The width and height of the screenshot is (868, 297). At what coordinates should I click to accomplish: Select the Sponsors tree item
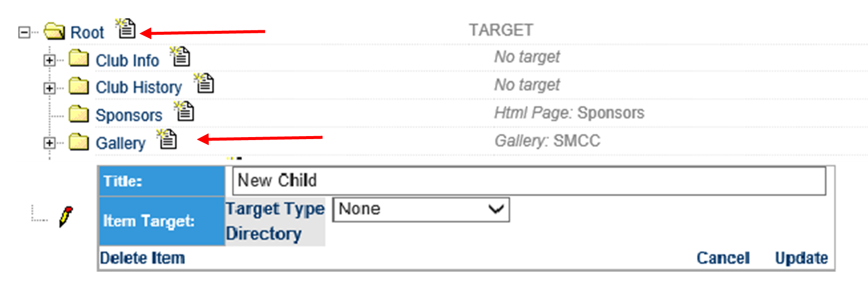[129, 115]
